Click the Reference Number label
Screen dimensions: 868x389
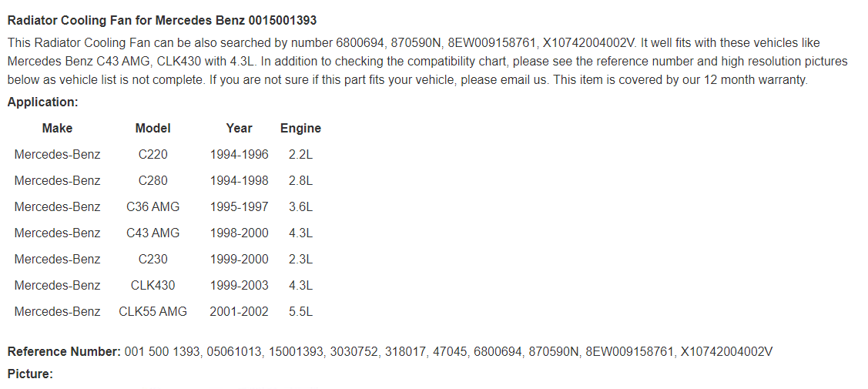tap(64, 351)
